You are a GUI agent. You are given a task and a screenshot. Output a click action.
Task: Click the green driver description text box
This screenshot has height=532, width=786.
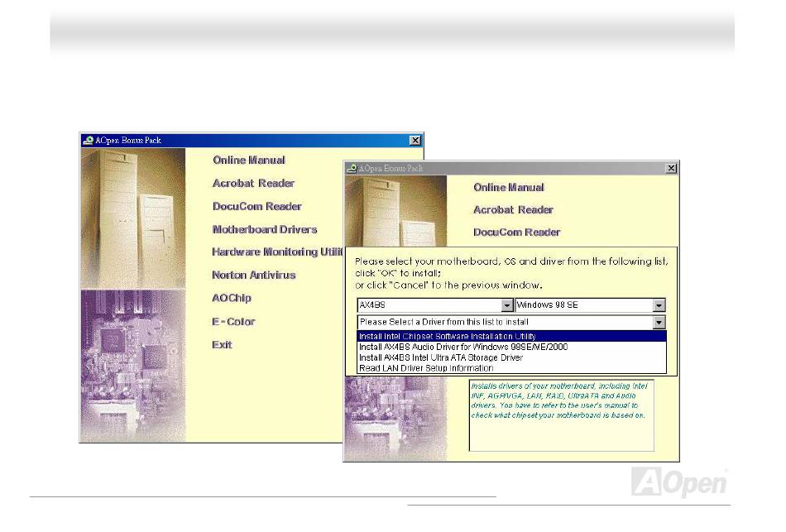[x=562, y=415]
